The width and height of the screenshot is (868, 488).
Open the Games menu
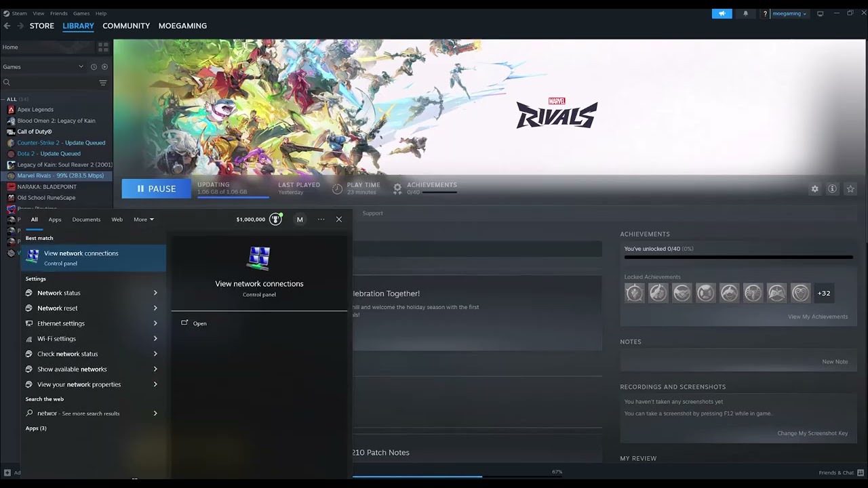click(x=81, y=14)
